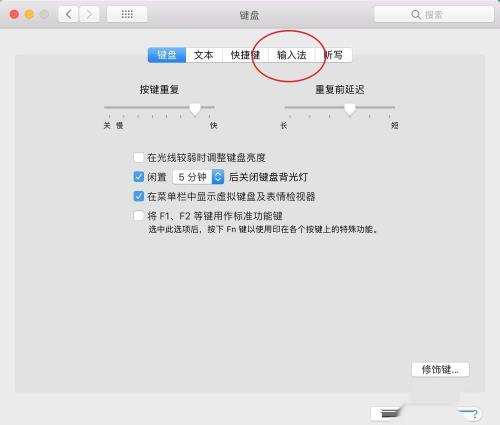Viewport: 500px width, 425px height.
Task: Open the 快捷键 tab
Action: coord(245,55)
